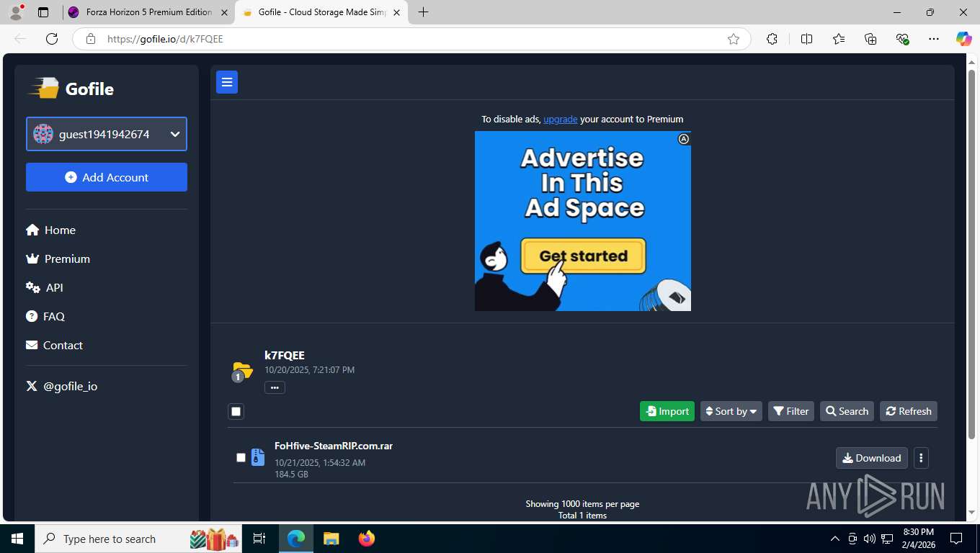Image resolution: width=980 pixels, height=553 pixels.
Task: Download the FoHfive-SteamRIP.com.rar file
Action: pos(872,458)
